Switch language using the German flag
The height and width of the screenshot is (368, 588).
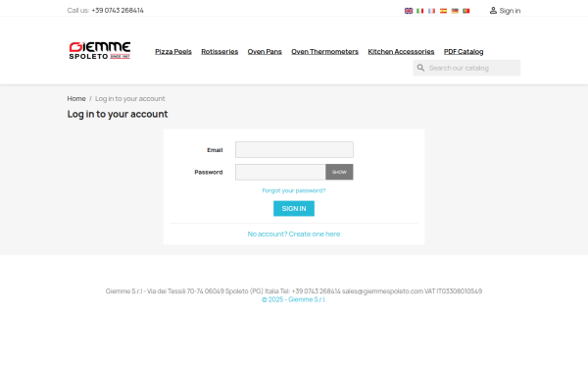(455, 11)
